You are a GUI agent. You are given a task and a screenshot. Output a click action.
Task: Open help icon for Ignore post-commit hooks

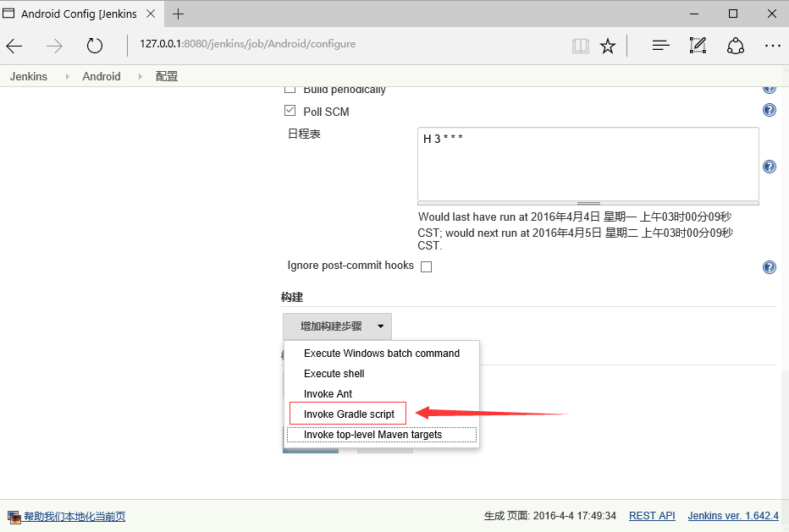(x=770, y=267)
